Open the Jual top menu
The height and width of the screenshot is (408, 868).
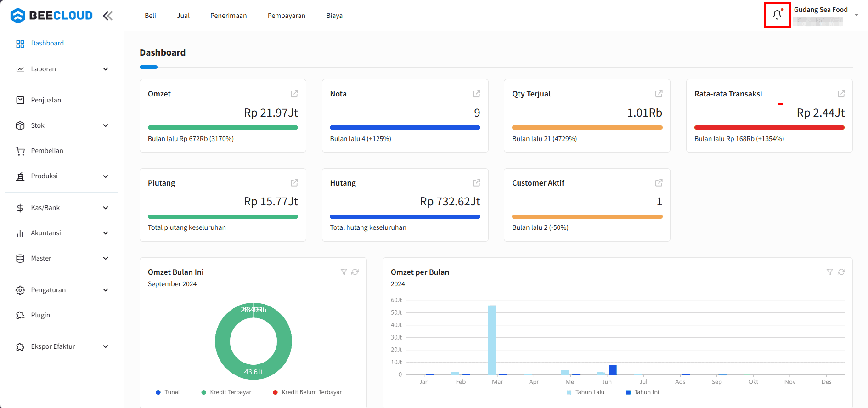[x=183, y=16]
